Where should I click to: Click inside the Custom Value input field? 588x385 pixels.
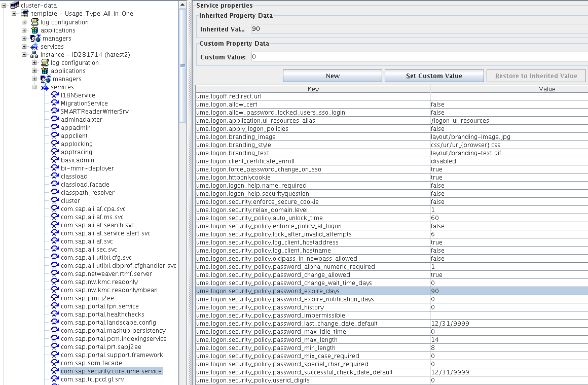click(355, 56)
